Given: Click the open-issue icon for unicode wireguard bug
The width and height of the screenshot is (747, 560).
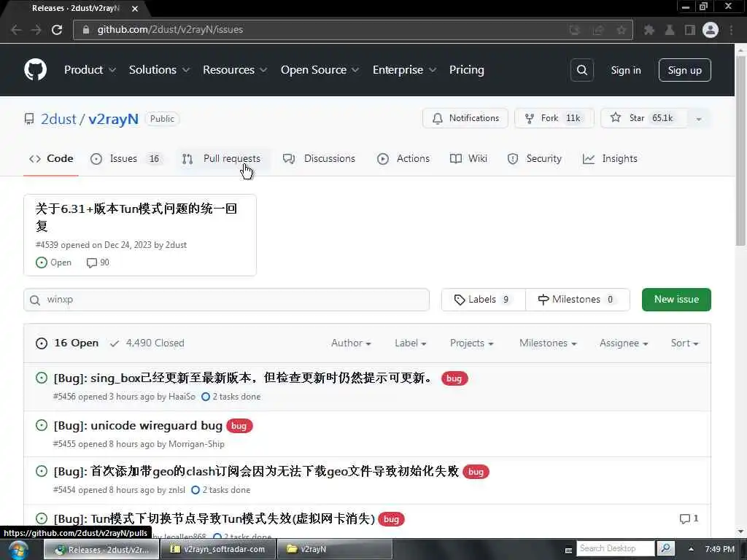Looking at the screenshot, I should click(42, 425).
